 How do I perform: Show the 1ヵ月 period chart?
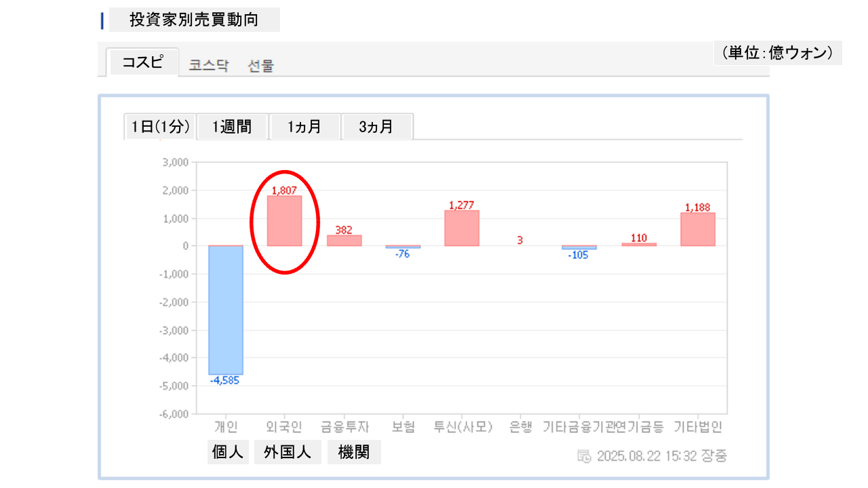[304, 127]
